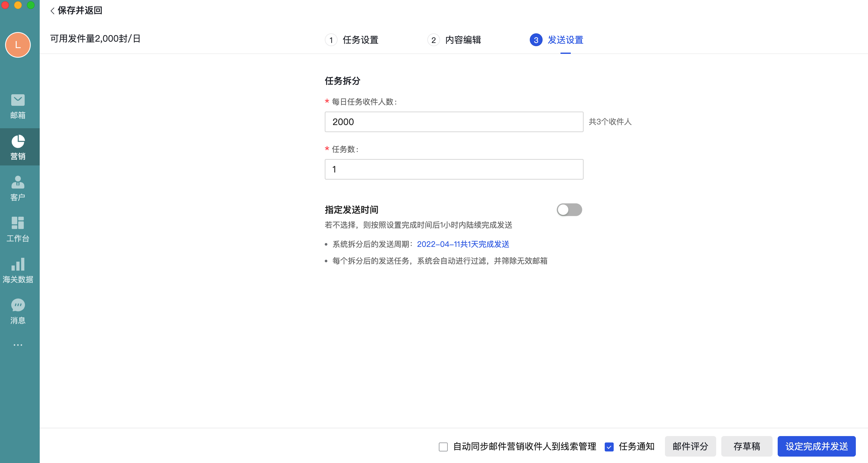Click the back chevron next to 保存并返回

[53, 11]
